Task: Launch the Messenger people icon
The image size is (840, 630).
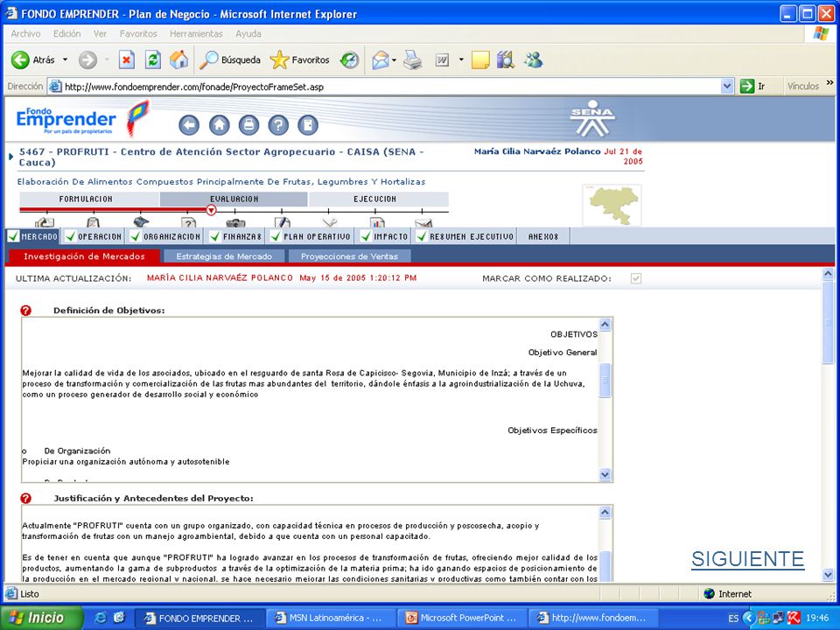Action: click(x=533, y=59)
